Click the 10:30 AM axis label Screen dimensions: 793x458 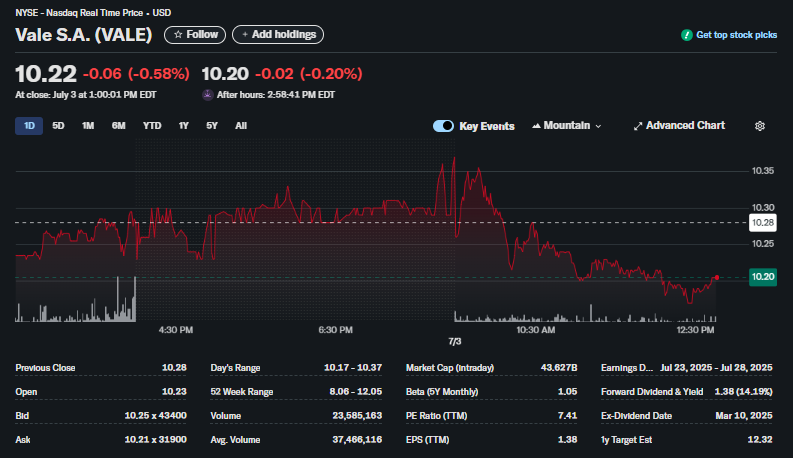click(536, 330)
